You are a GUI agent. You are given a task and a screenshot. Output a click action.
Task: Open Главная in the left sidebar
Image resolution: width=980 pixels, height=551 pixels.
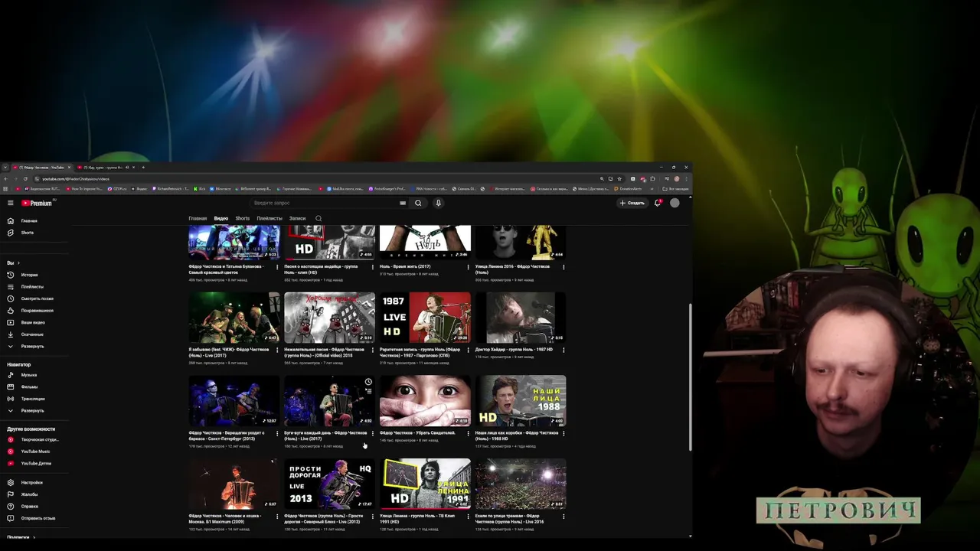tap(29, 220)
